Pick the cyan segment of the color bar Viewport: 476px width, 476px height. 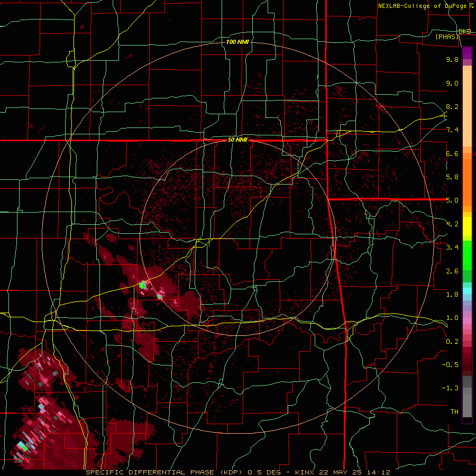pyautogui.click(x=467, y=291)
